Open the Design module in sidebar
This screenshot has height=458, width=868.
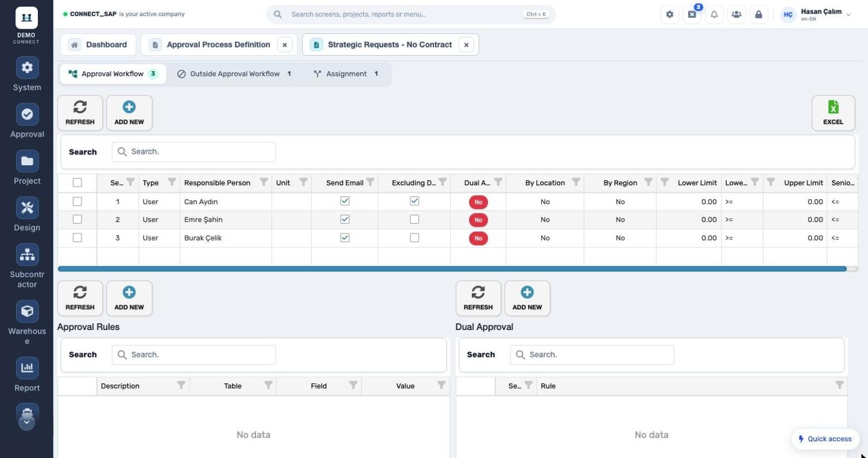pyautogui.click(x=27, y=215)
